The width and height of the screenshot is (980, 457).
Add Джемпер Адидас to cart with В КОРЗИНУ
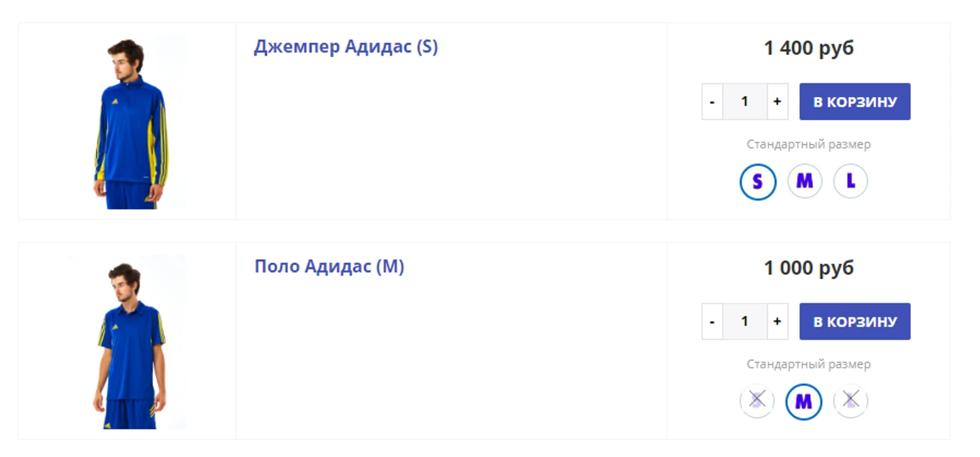pos(854,102)
